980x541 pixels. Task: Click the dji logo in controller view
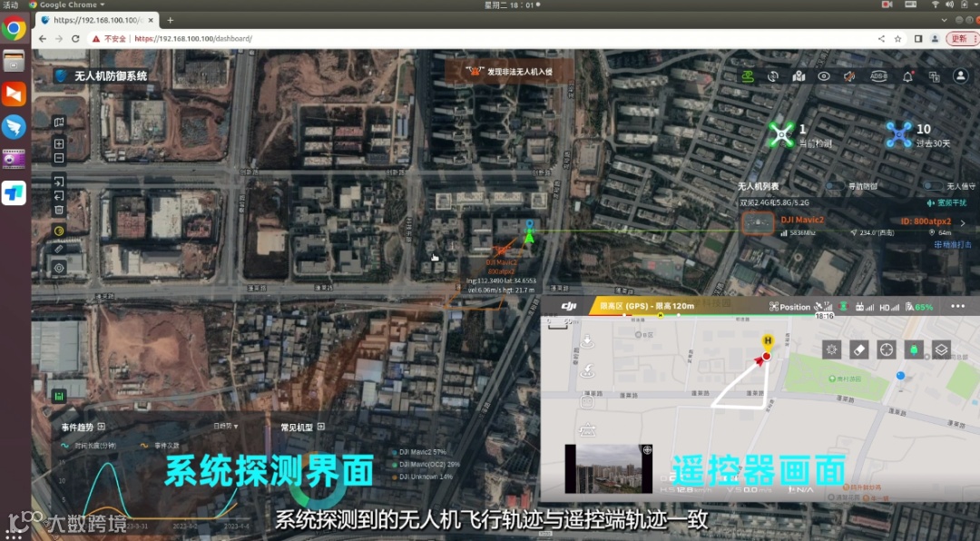point(569,306)
